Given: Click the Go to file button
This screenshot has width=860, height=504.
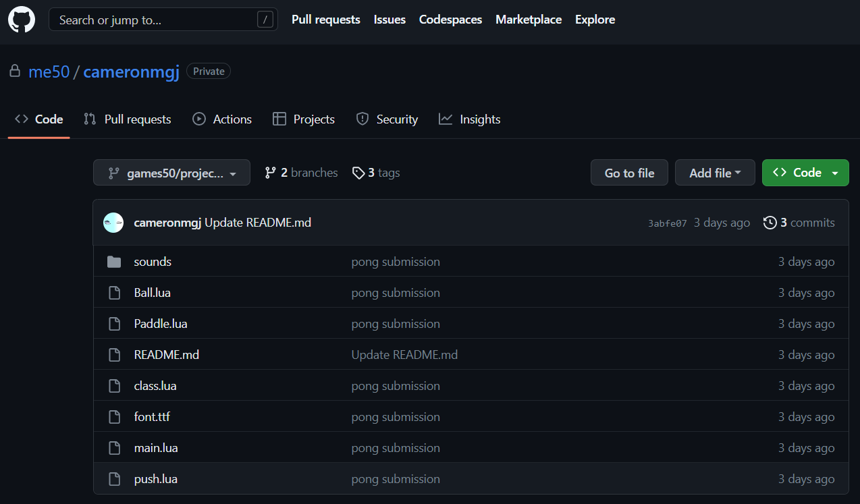Looking at the screenshot, I should (629, 173).
